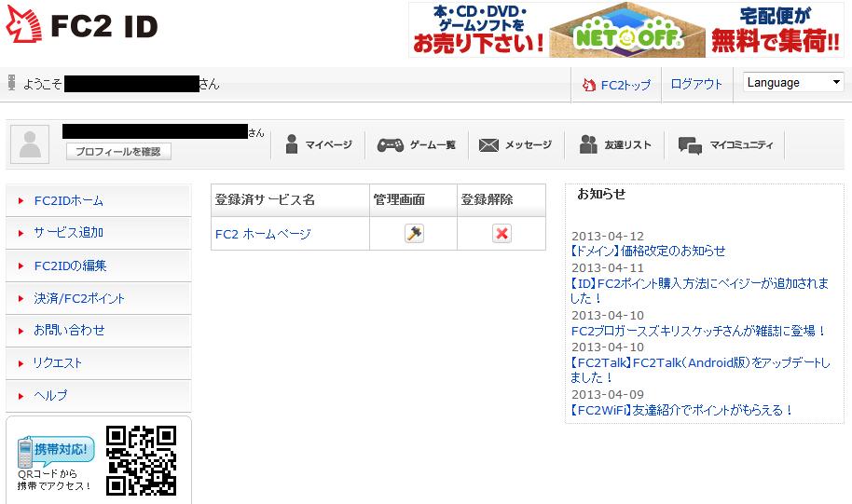
Task: Open ゲーム一覧 in the navigation bar
Action: pyautogui.click(x=433, y=145)
